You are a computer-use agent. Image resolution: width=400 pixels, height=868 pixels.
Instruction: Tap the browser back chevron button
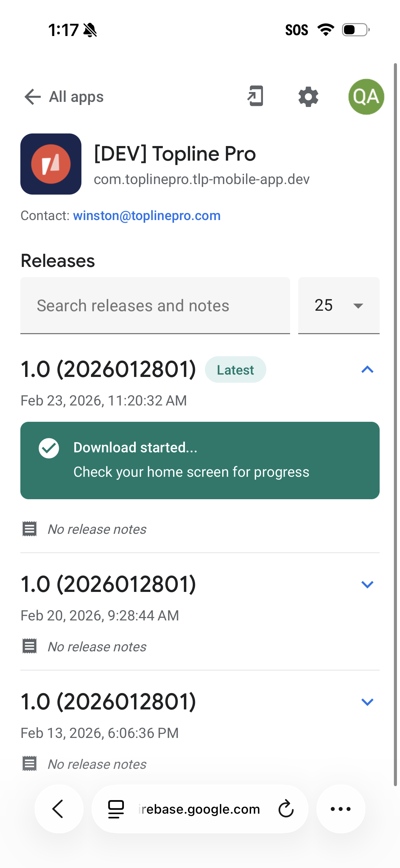pyautogui.click(x=59, y=809)
